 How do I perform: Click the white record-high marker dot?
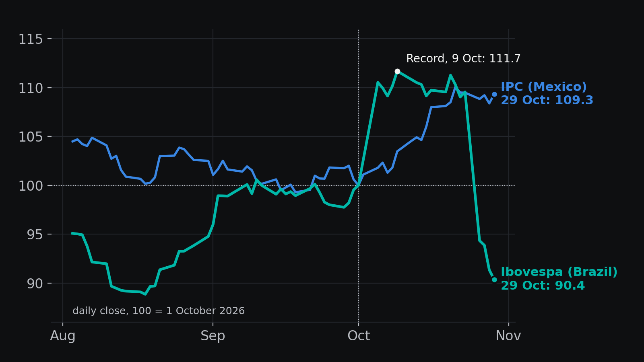[397, 71]
